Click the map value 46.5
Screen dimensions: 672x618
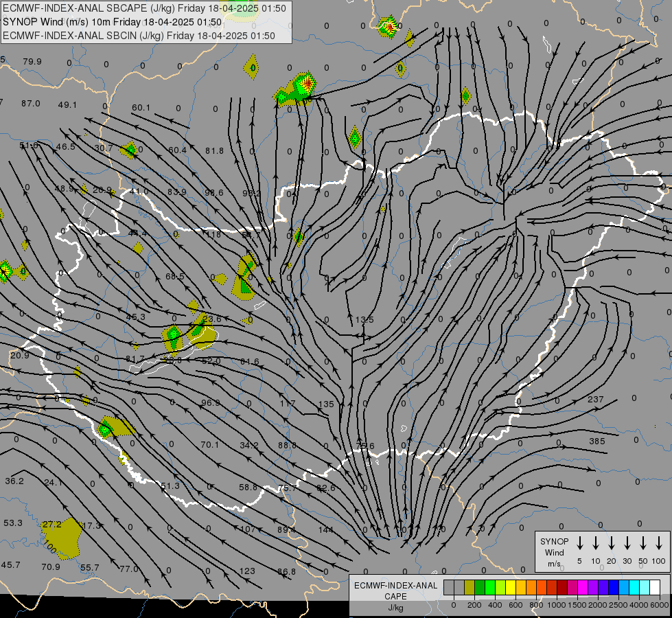[x=66, y=147]
